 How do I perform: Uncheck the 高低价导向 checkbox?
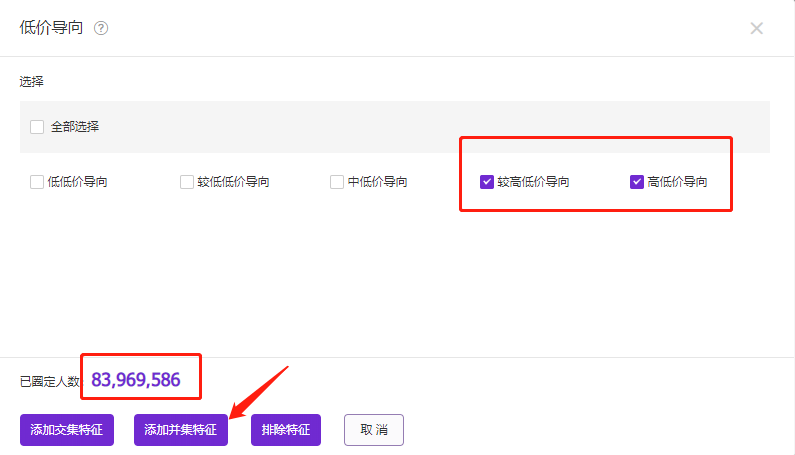coord(637,182)
